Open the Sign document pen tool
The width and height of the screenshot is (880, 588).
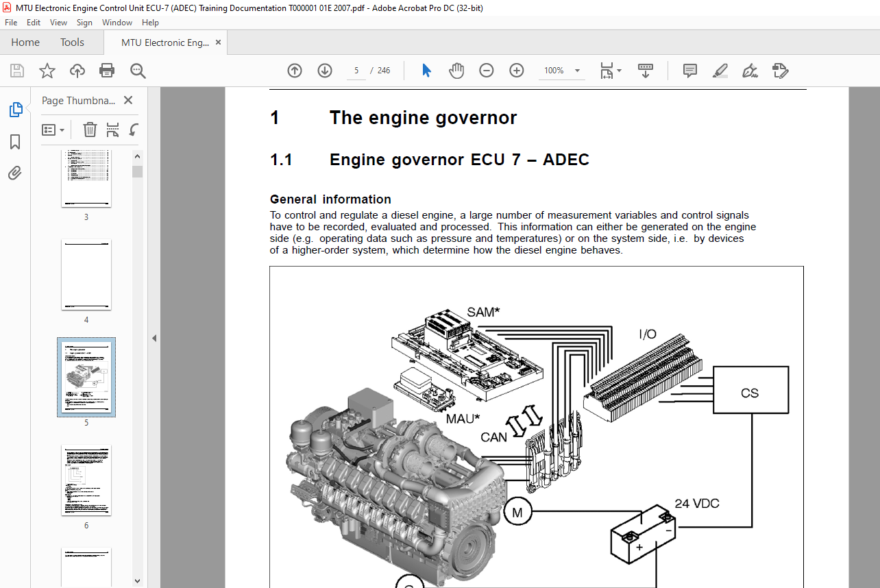point(750,71)
